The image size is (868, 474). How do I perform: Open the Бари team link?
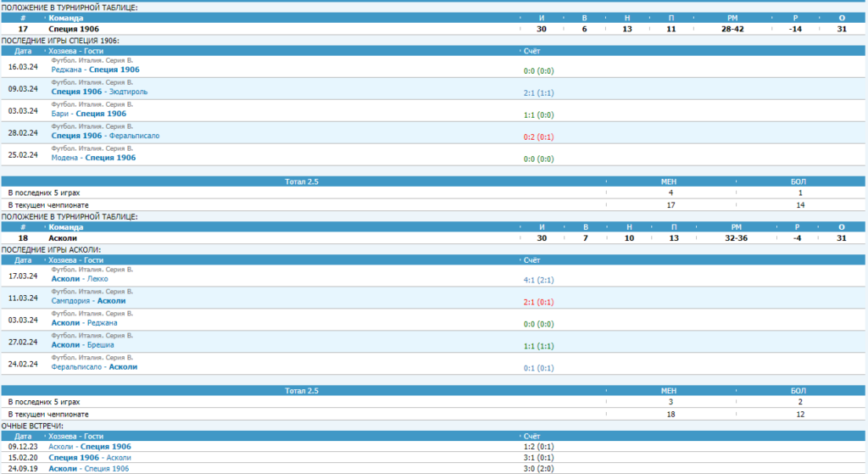[x=60, y=114]
